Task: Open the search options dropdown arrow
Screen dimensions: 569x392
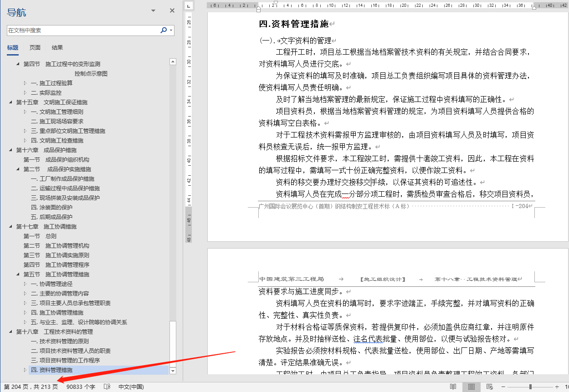Action: coord(170,30)
